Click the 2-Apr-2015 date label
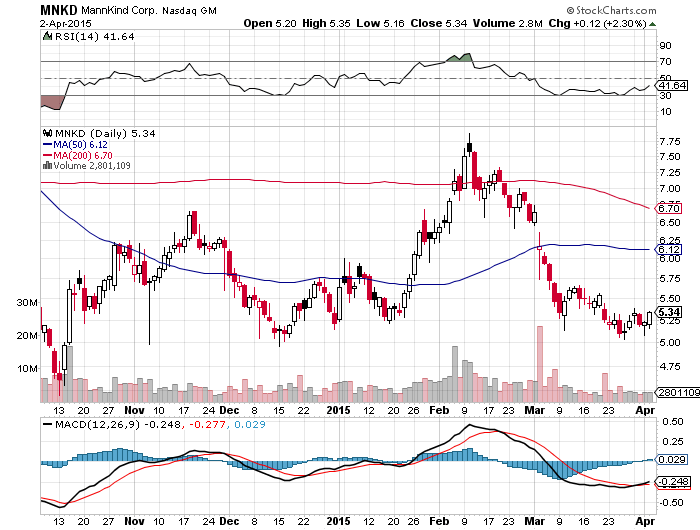Viewport: 700px width, 530px height. (x=66, y=23)
